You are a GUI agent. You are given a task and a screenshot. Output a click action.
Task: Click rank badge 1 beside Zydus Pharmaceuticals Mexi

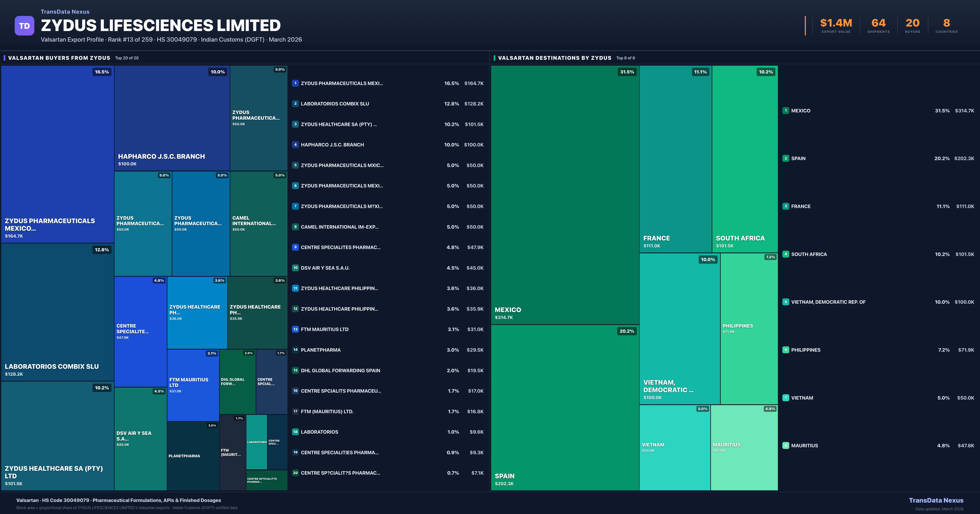pos(295,83)
